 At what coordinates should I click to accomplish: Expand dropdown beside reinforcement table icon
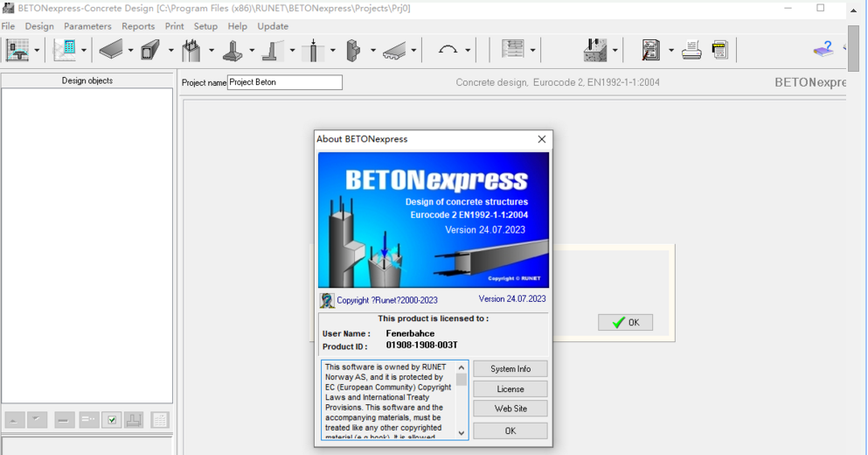coord(532,51)
